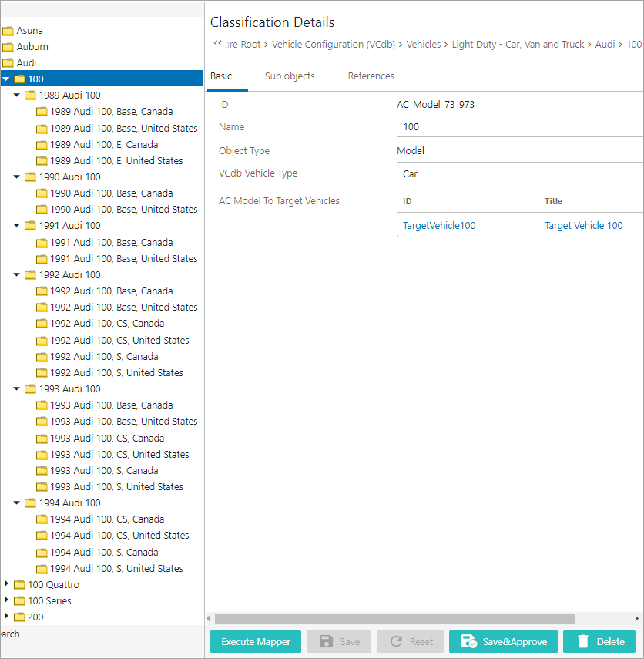Viewport: 644px width, 659px height.
Task: Click folder icon of 1991 Audi 100, Base, Canada
Action: pos(42,243)
